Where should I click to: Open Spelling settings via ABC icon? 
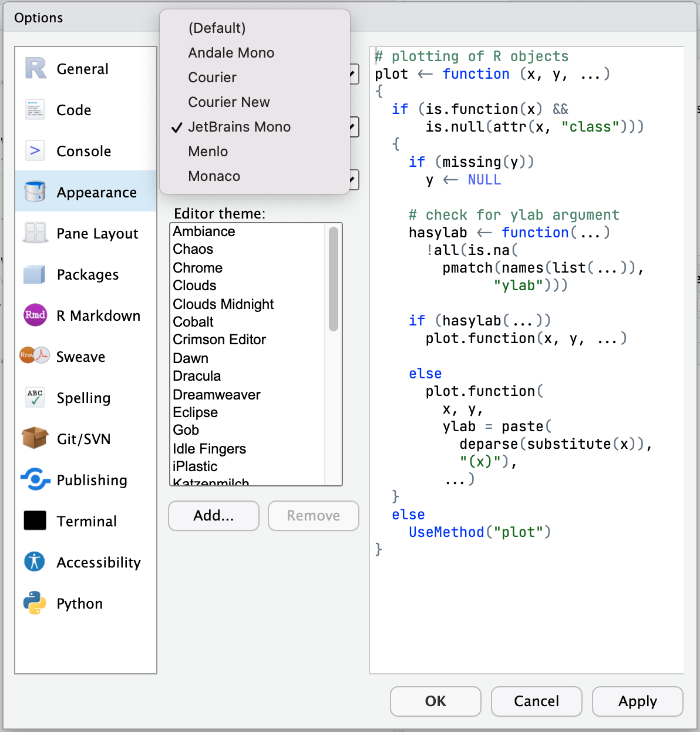point(35,398)
